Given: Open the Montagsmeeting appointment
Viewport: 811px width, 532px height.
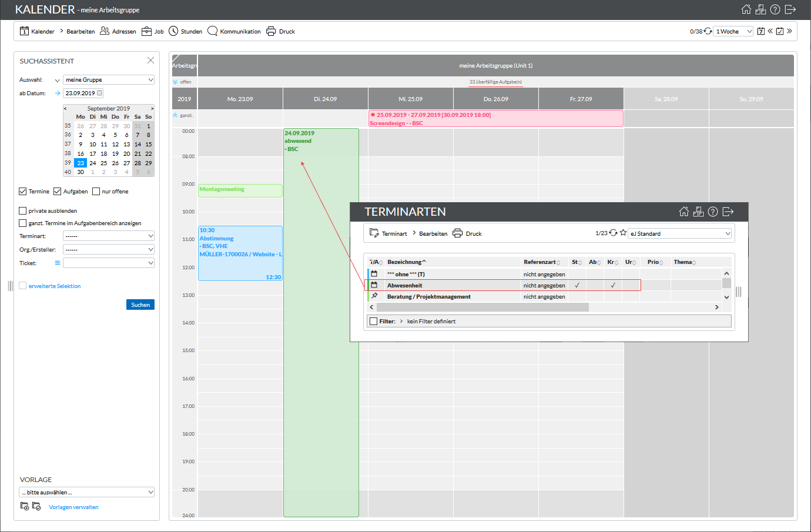Looking at the screenshot, I should tap(240, 190).
